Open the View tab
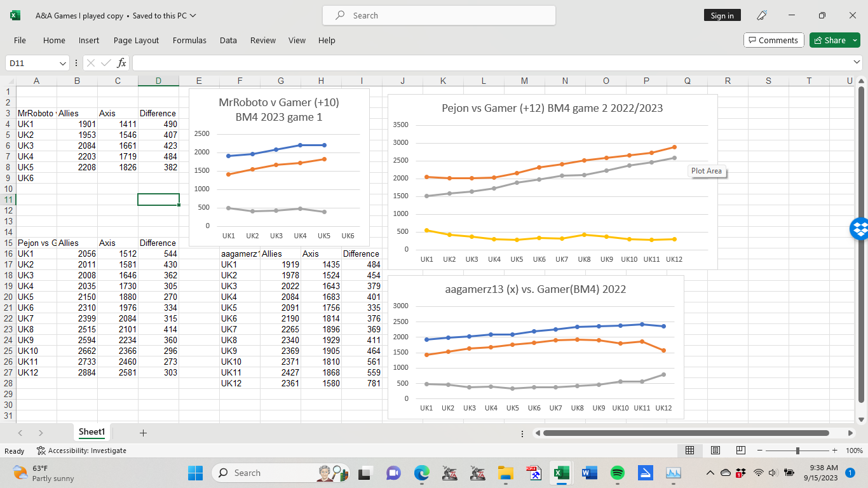The height and width of the screenshot is (488, 868). tap(297, 40)
